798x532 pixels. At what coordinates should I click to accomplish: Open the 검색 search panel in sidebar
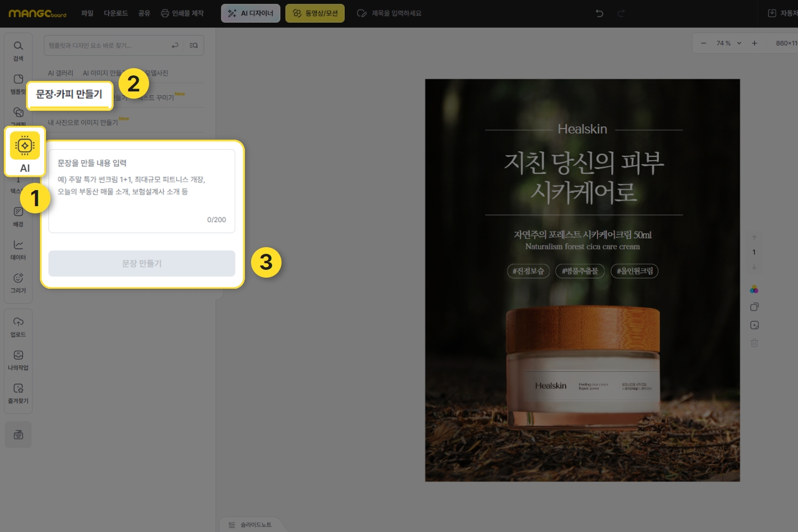coord(18,50)
